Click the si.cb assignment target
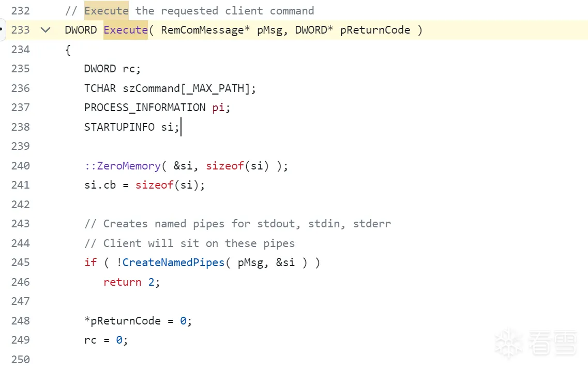This screenshot has height=371, width=588. point(100,185)
